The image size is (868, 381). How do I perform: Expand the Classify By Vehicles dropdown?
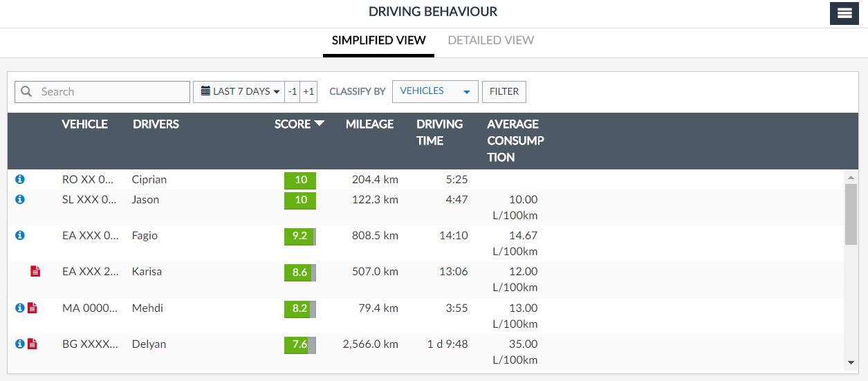pos(435,92)
